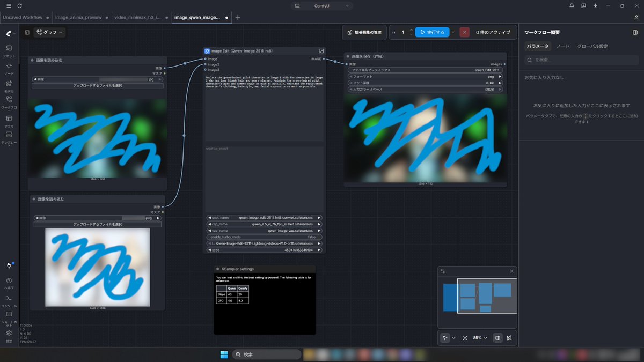
Task: Click the download icon in title bar
Action: 596,5
